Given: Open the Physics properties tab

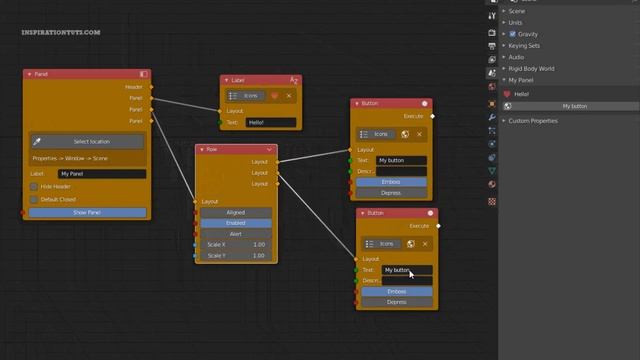Looking at the screenshot, I should (492, 144).
